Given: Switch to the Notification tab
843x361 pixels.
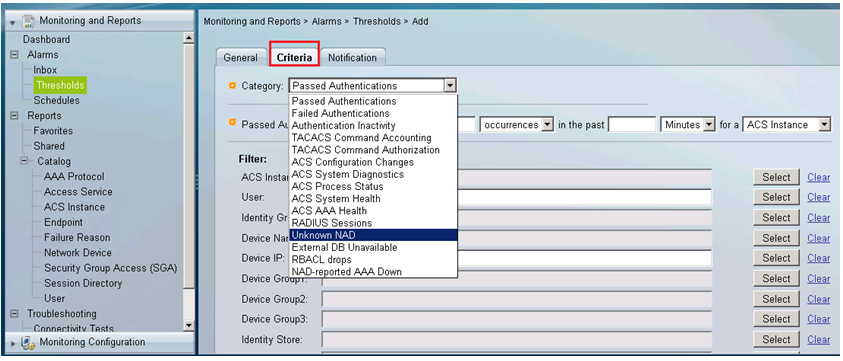Looking at the screenshot, I should (x=352, y=58).
